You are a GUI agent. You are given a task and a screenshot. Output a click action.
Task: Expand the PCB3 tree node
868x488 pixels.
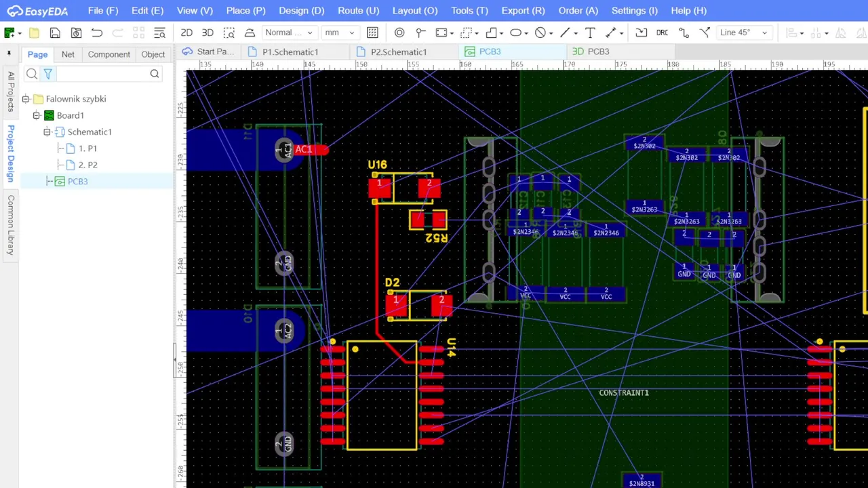[x=49, y=181]
